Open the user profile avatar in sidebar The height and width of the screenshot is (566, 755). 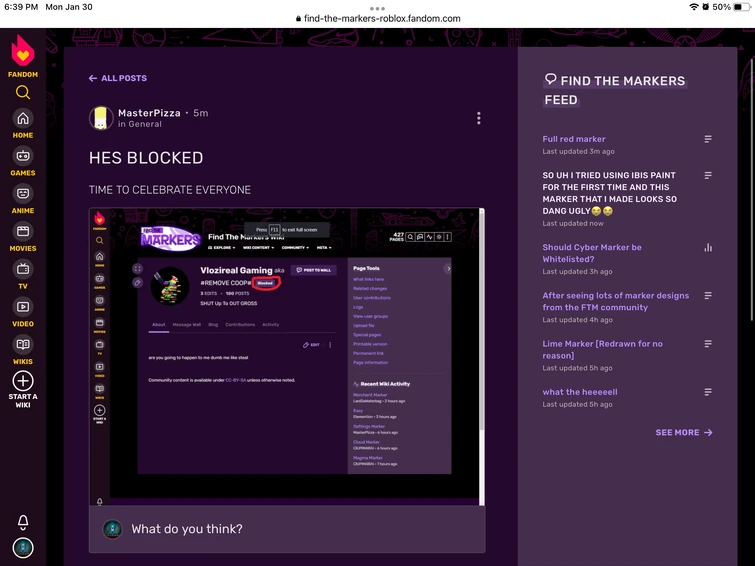[23, 548]
